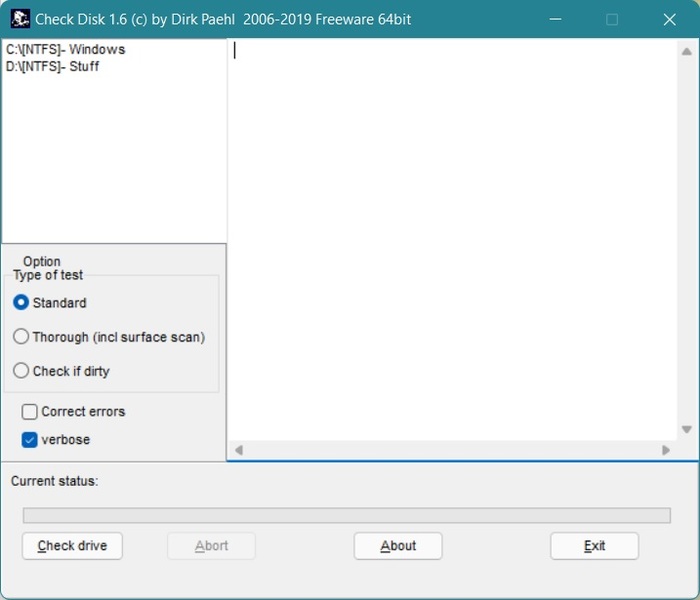This screenshot has width=700, height=600.
Task: Close the Check Disk window
Action: [669, 20]
